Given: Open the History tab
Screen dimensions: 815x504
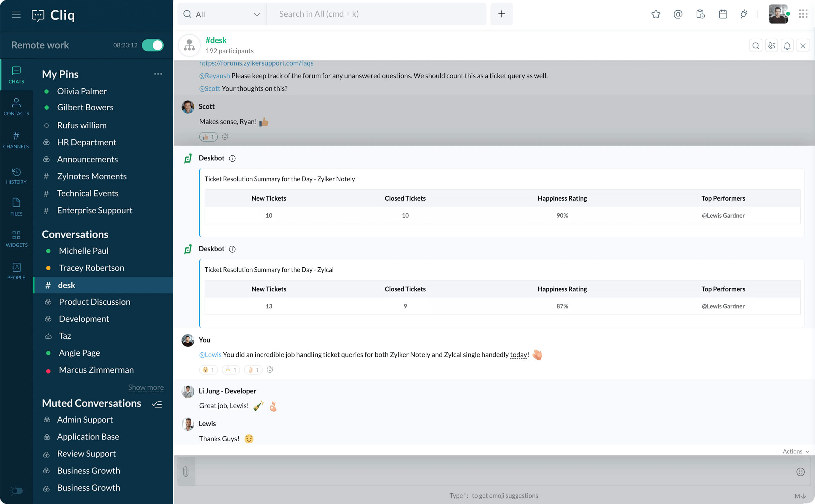Looking at the screenshot, I should click(16, 176).
